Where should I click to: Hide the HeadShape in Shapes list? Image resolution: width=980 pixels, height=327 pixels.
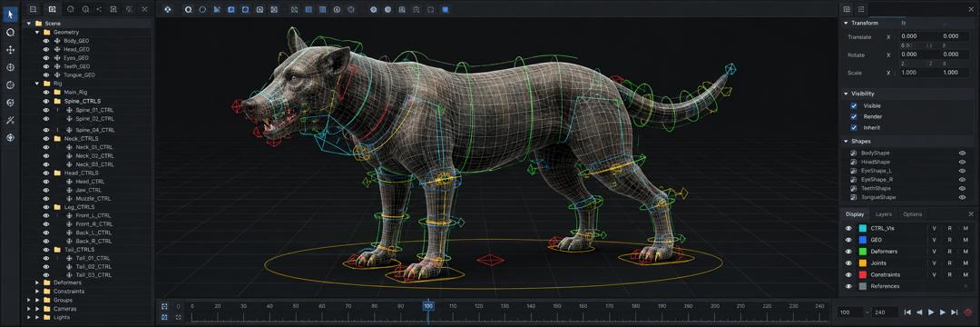tap(963, 162)
